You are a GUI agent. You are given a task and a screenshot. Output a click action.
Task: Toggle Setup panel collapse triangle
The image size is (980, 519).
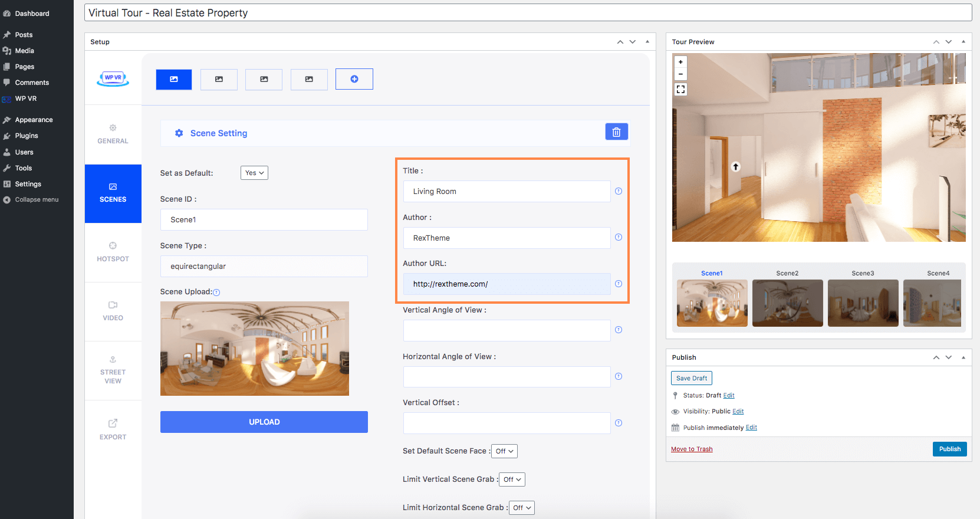647,42
